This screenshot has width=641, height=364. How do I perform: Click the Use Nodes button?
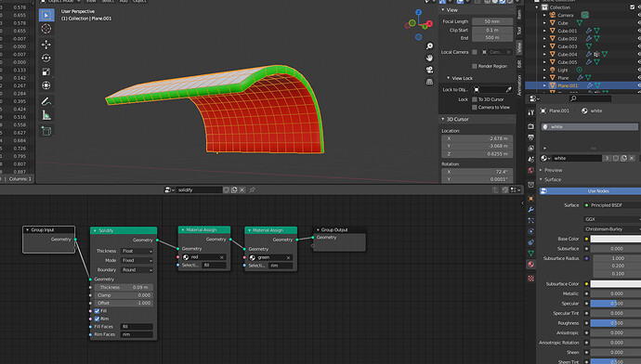coord(598,190)
